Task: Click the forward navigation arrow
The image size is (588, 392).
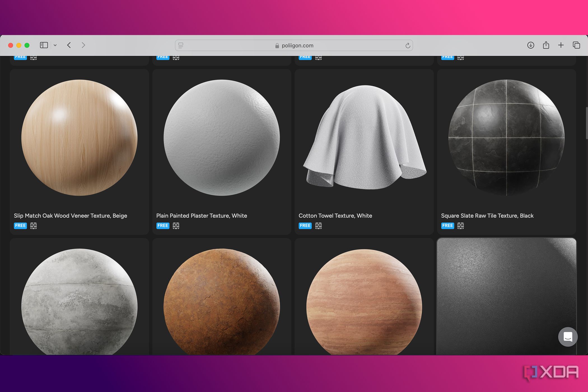Action: click(x=83, y=45)
